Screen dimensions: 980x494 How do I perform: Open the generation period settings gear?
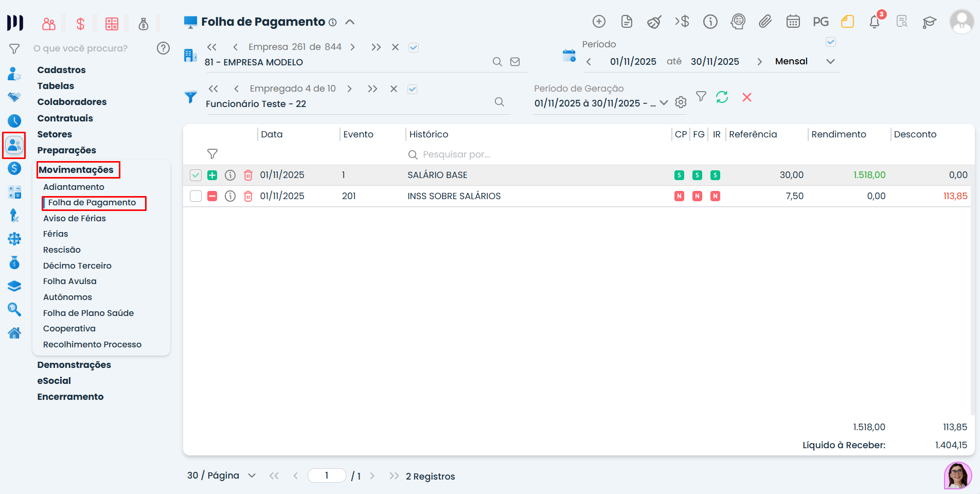[x=681, y=102]
